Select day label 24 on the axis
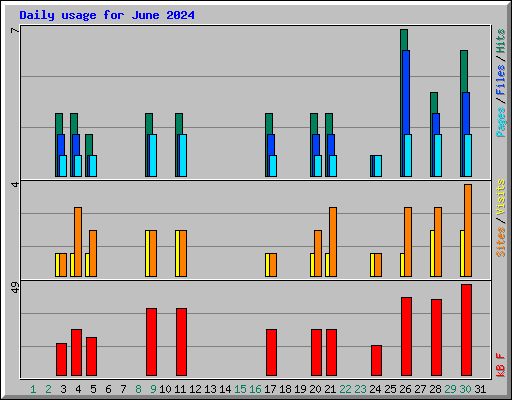The height and width of the screenshot is (400, 512). pyautogui.click(x=375, y=389)
